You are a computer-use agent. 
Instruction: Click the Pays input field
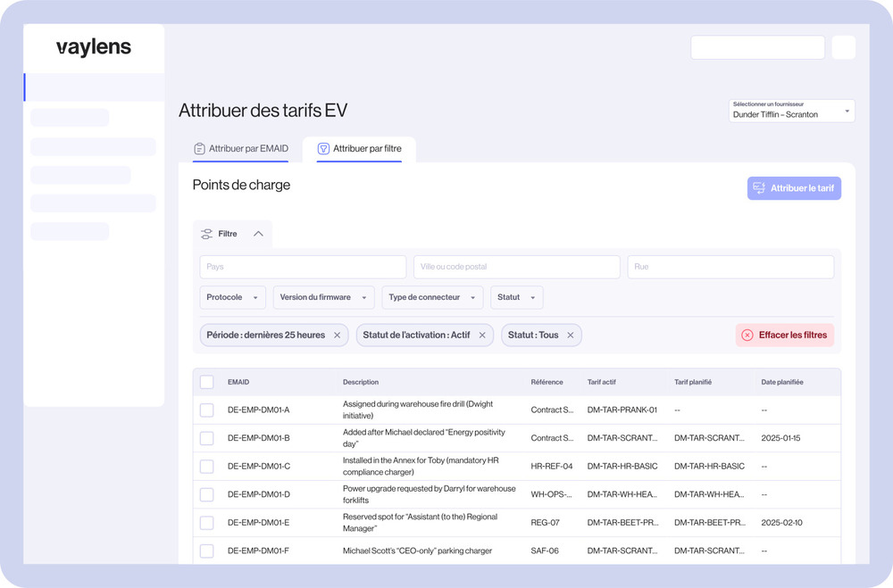coord(303,267)
